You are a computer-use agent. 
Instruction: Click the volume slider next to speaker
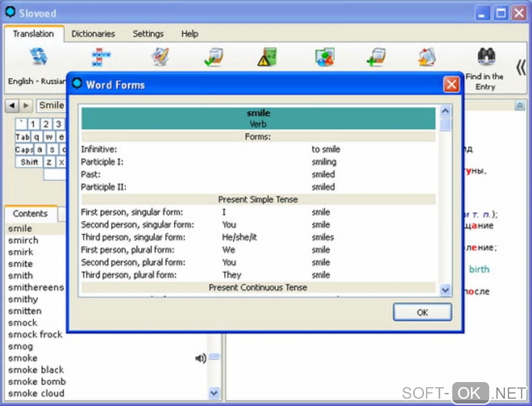pyautogui.click(x=214, y=356)
